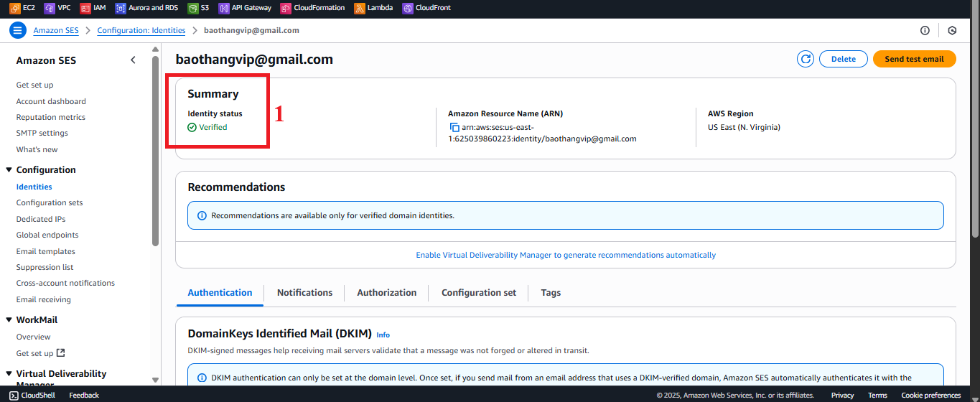980x402 pixels.
Task: Open Configuration sets in sidebar
Action: (x=50, y=202)
